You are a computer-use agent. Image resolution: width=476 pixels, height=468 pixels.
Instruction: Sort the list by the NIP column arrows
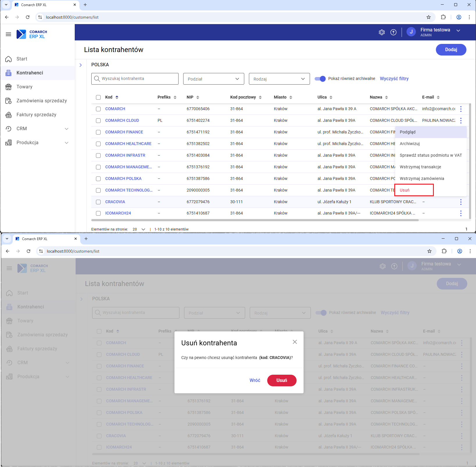click(198, 97)
